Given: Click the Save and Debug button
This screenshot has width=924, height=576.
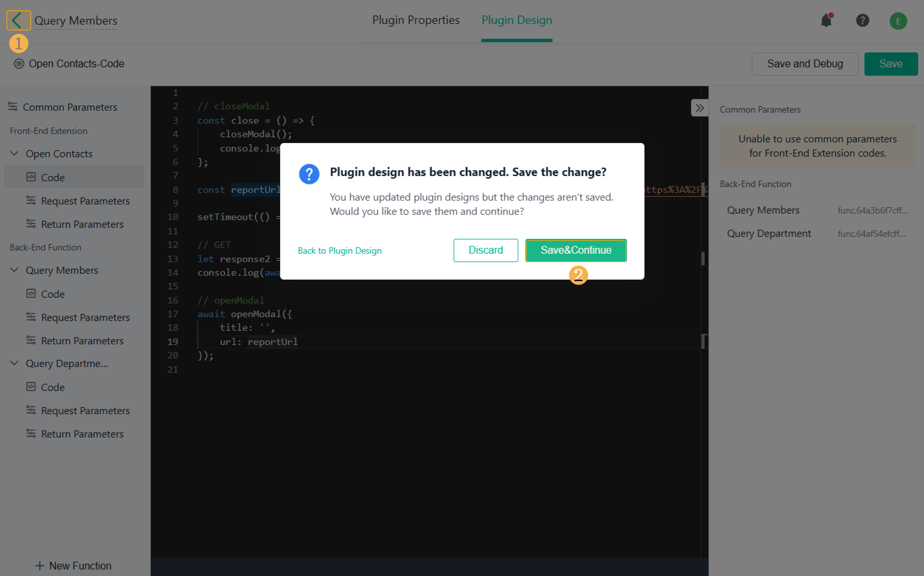Looking at the screenshot, I should [x=804, y=64].
